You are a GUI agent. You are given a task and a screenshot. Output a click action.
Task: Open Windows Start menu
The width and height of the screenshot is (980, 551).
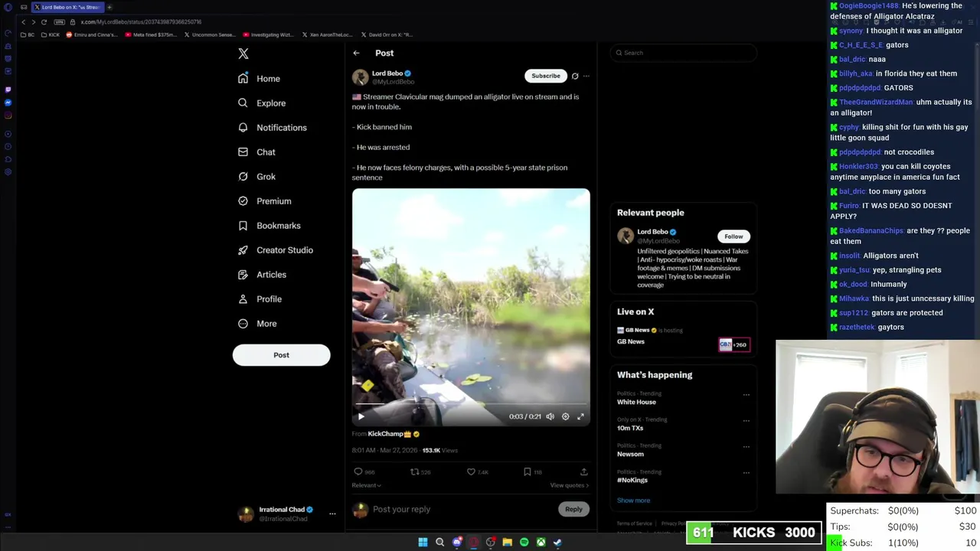pyautogui.click(x=423, y=542)
